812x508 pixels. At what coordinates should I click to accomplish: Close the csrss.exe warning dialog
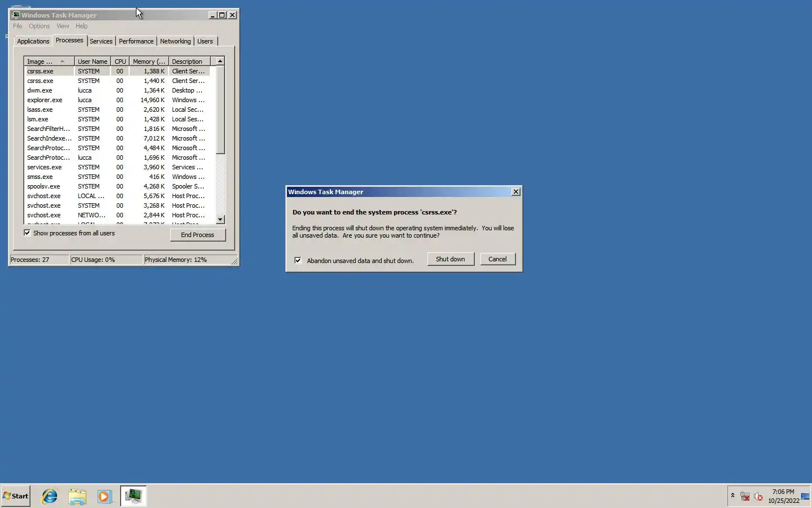515,192
